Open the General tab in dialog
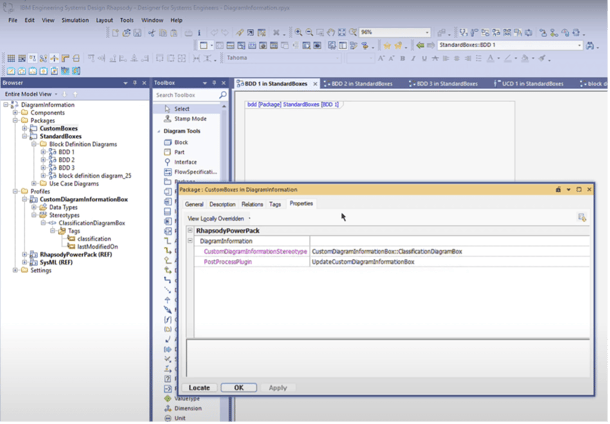Screen dimensions: 610x424 coord(194,204)
